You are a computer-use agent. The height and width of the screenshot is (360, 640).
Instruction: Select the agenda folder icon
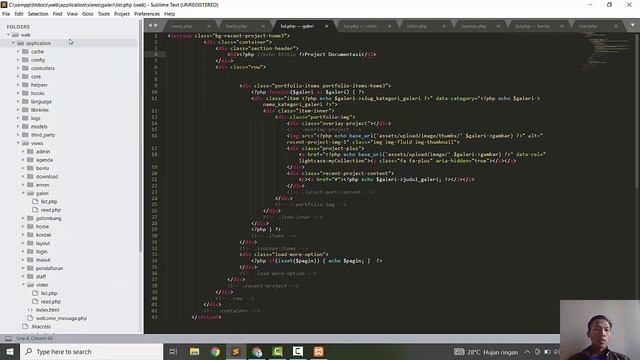30,160
